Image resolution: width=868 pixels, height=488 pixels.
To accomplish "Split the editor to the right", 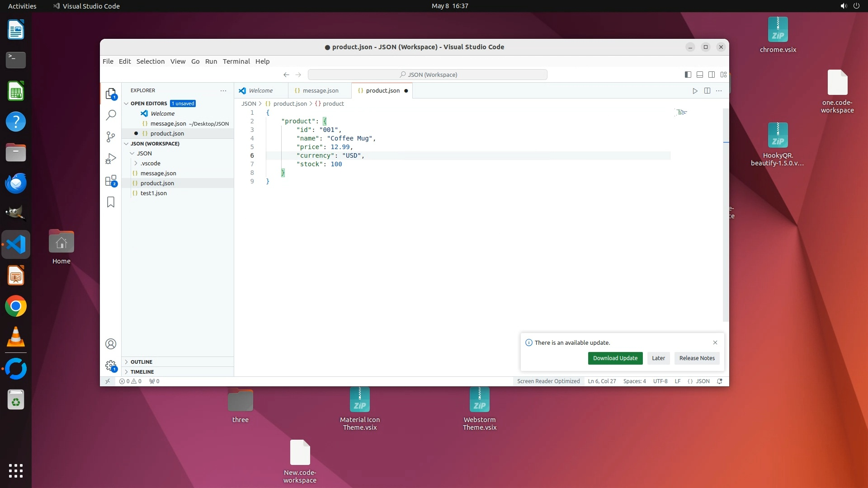I will 707,91.
